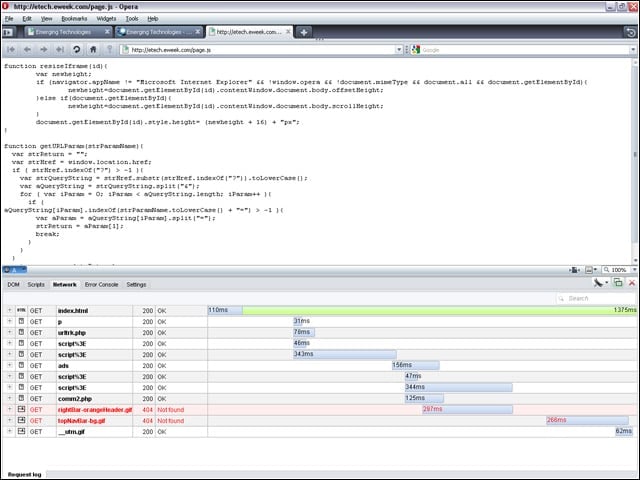Expand the rightBar-orangeHeader.gif request row
The width and height of the screenshot is (640, 480).
point(9,409)
